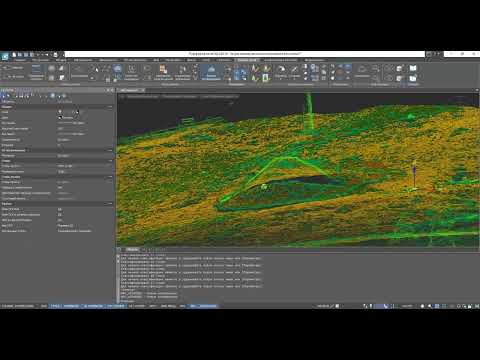Image resolution: width=480 pixels, height=360 pixels.
Task: Close the properties panel
Action: (x=113, y=90)
